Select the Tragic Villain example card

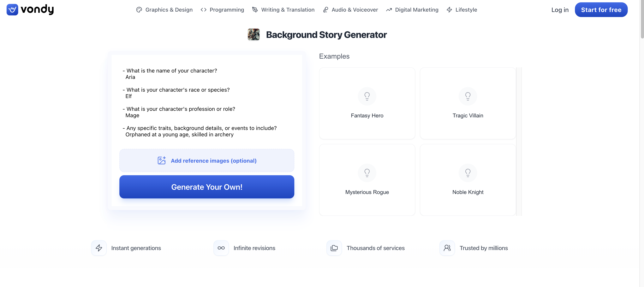[x=468, y=103]
